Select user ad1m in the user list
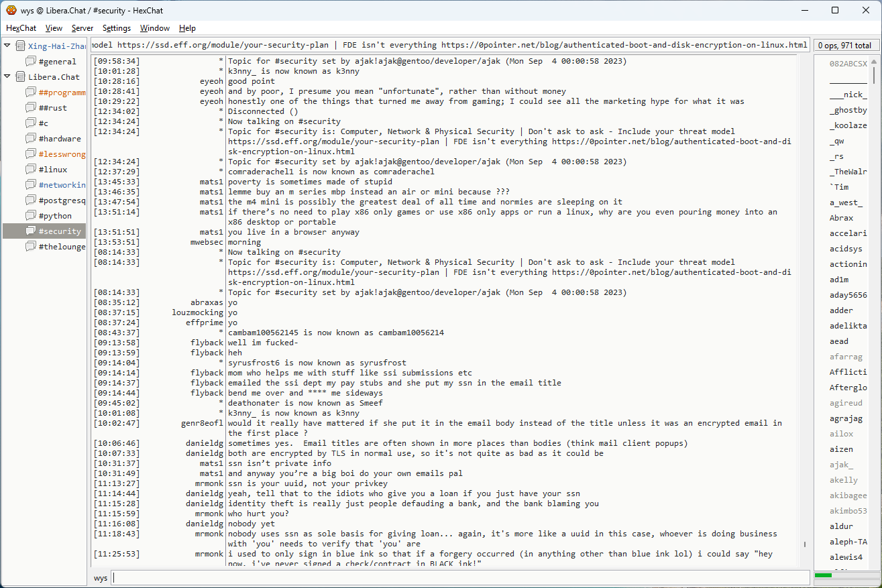882x588 pixels. (x=838, y=280)
